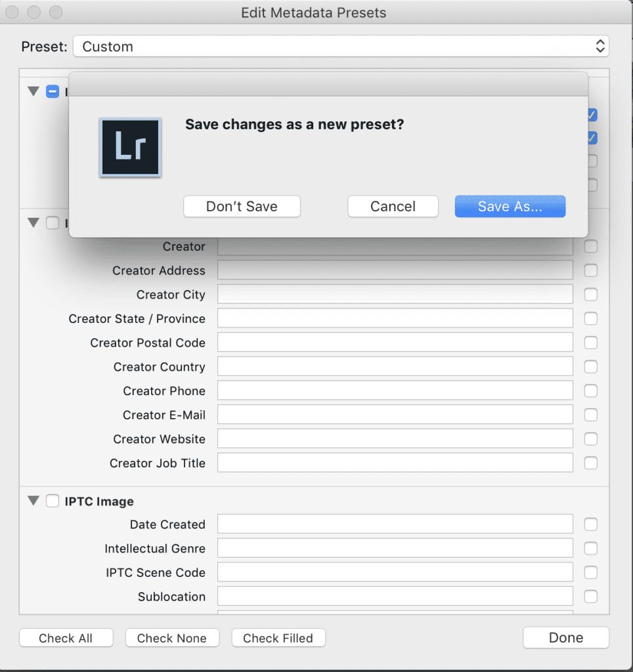Check the Creator City checkbox
The width and height of the screenshot is (633, 672).
590,294
